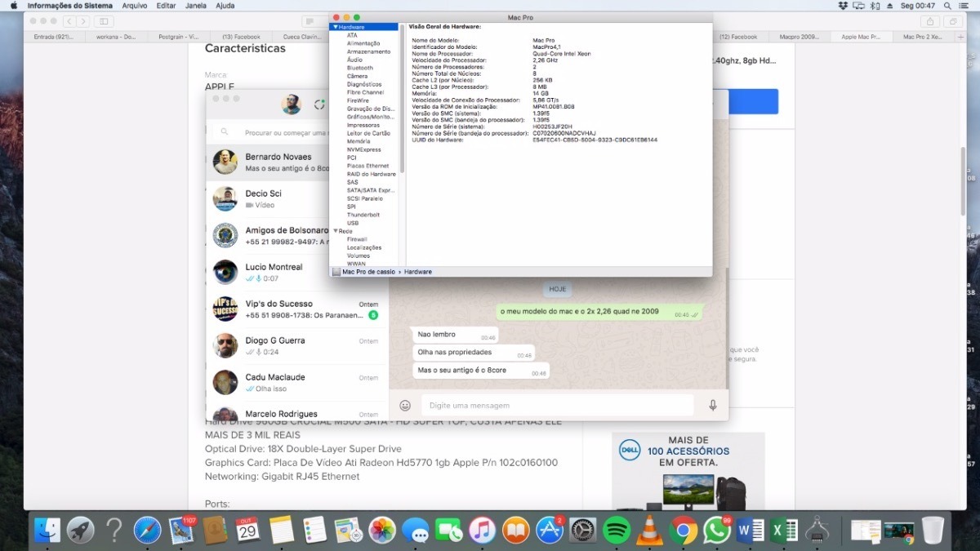Screen dimensions: 980x551
Task: Select PCI in hardware sidebar
Action: pyautogui.click(x=351, y=158)
